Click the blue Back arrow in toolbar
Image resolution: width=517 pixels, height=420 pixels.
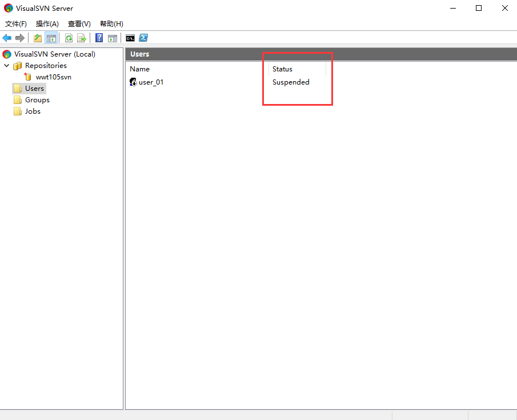point(7,38)
